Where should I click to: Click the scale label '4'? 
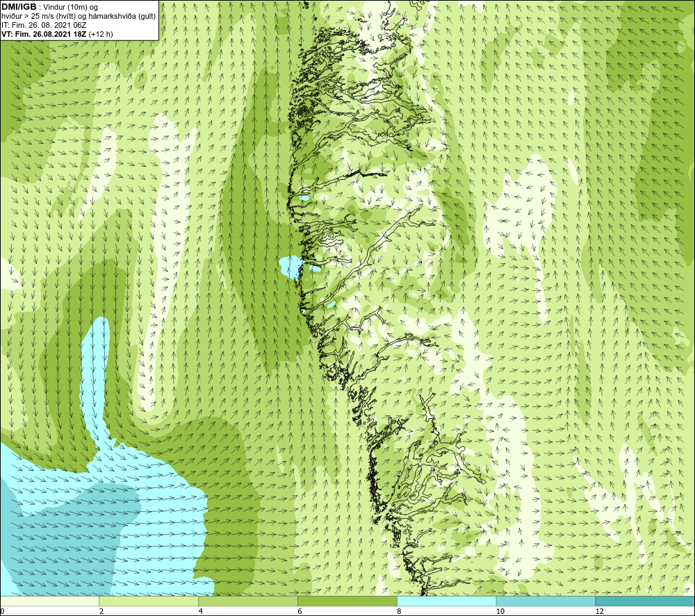click(201, 612)
